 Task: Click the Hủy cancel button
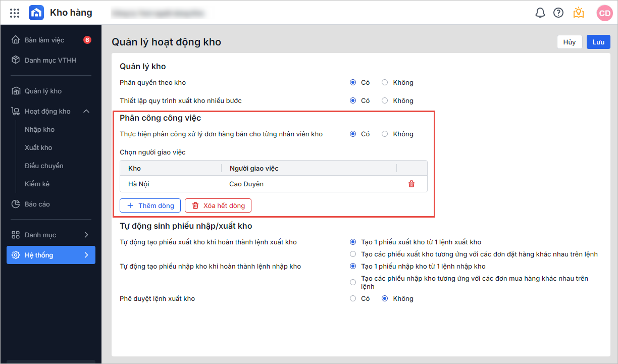coord(570,42)
